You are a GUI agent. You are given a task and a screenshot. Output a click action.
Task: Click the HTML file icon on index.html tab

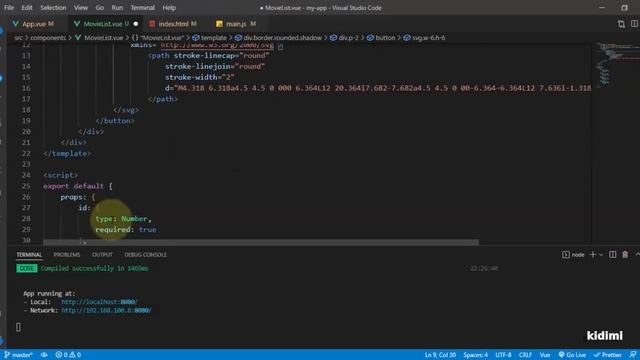pos(152,24)
